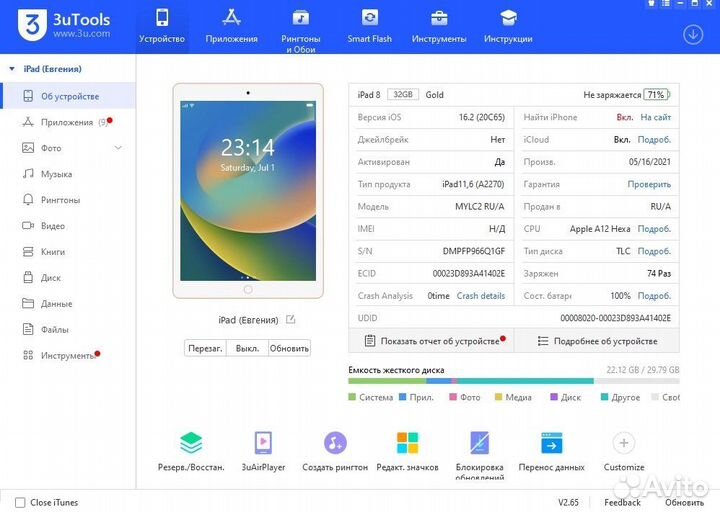Switch to the Smart Flash tab

pos(369,27)
